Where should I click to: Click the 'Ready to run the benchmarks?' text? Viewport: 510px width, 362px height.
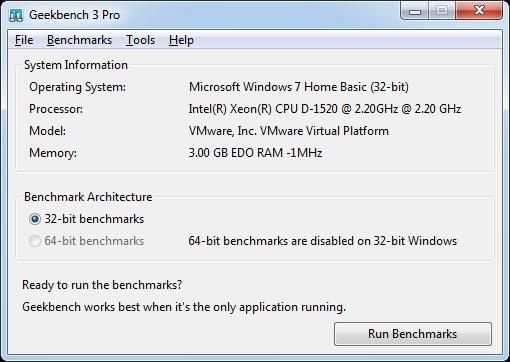[x=102, y=285]
